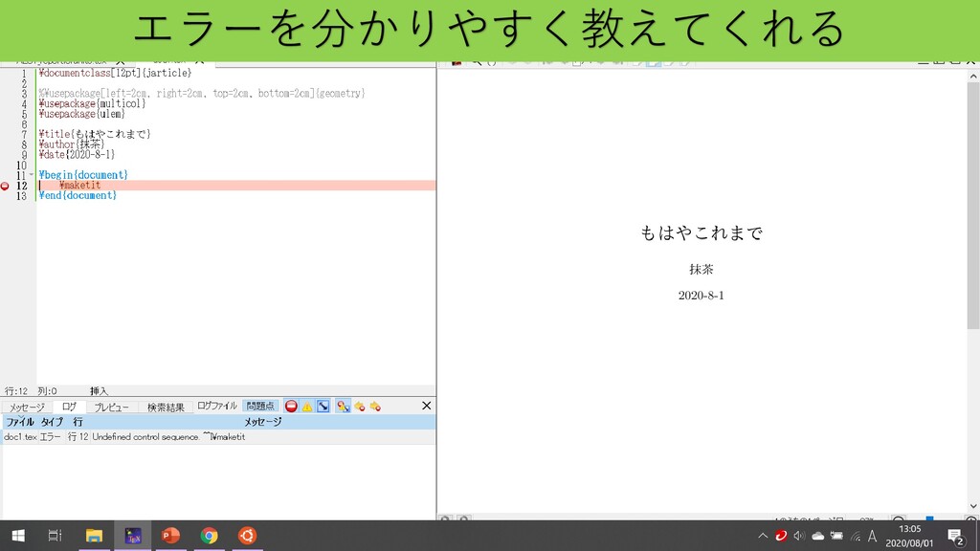Select the Undefined control sequence message

pyautogui.click(x=168, y=436)
